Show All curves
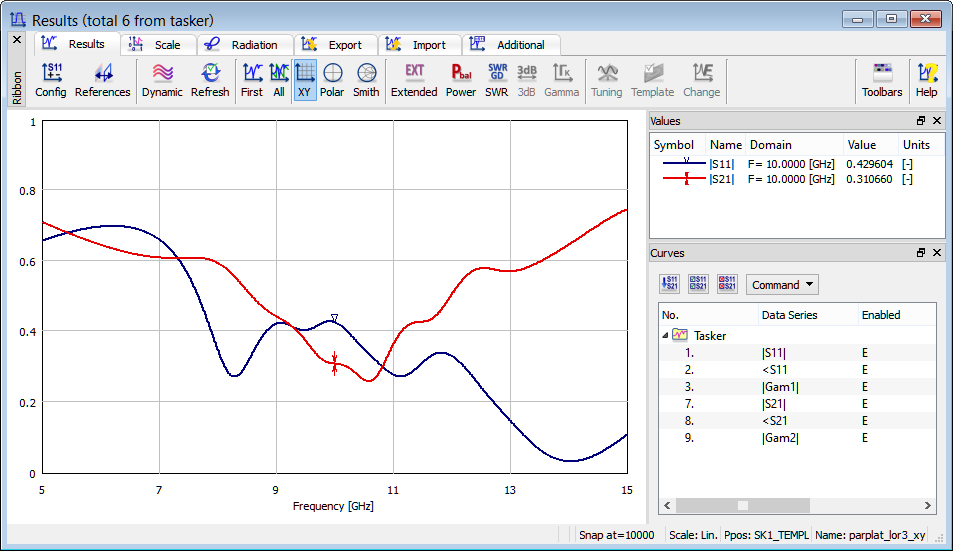Viewport: 953px width, 551px height. (x=279, y=80)
